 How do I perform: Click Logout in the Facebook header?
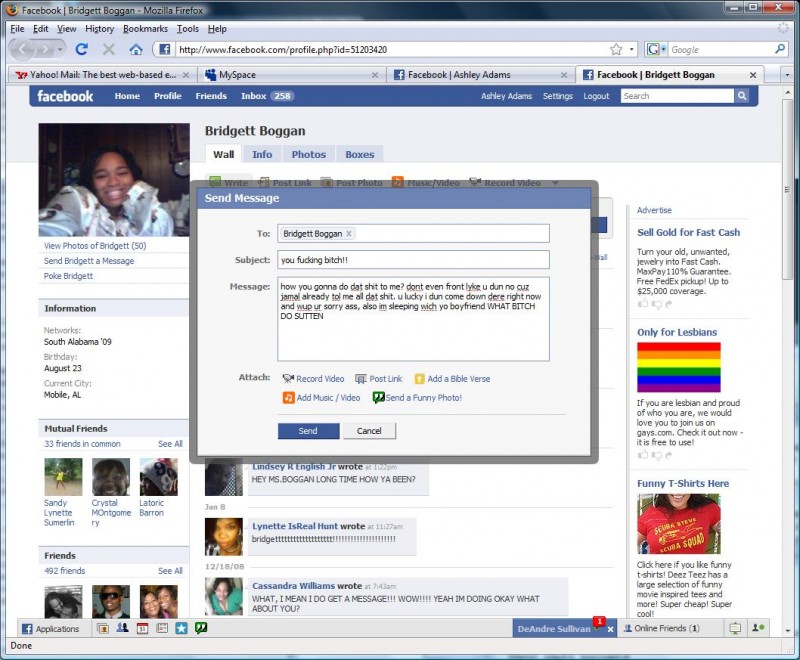pos(596,96)
